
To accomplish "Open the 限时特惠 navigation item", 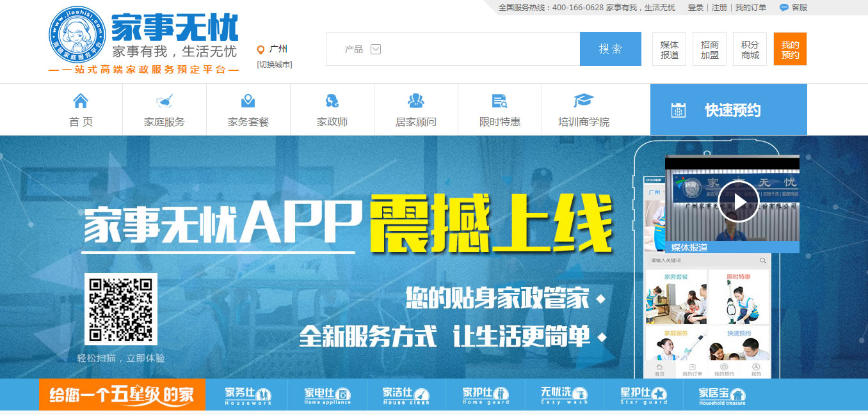I will [x=500, y=109].
